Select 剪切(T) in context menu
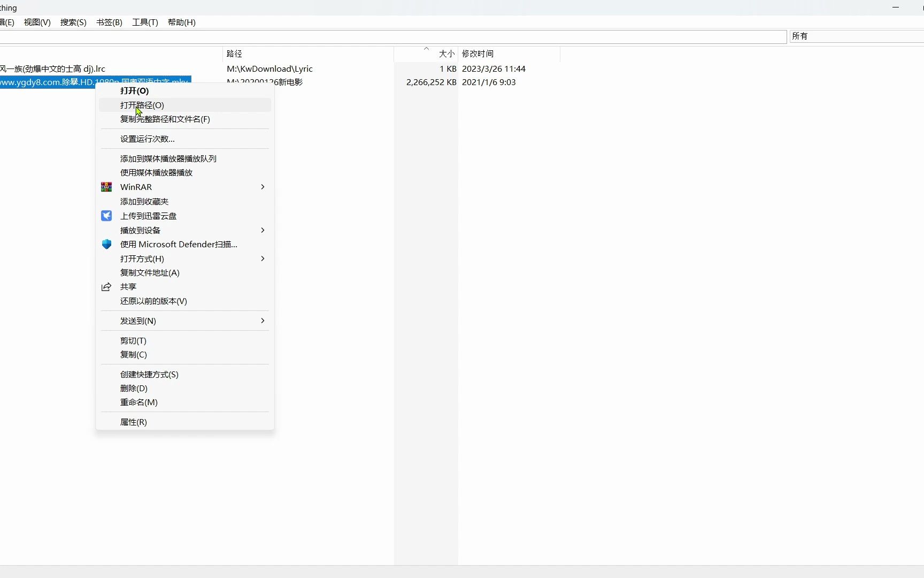 point(185,340)
